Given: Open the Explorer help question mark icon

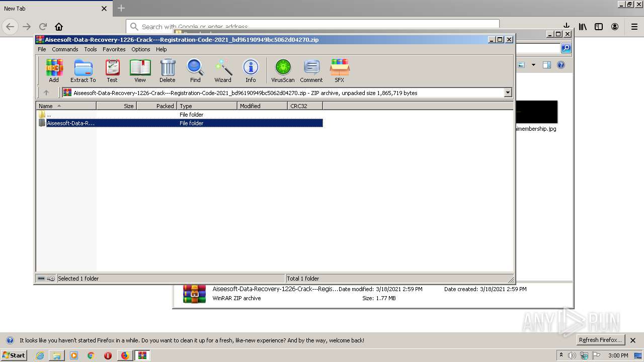Looking at the screenshot, I should pyautogui.click(x=561, y=65).
